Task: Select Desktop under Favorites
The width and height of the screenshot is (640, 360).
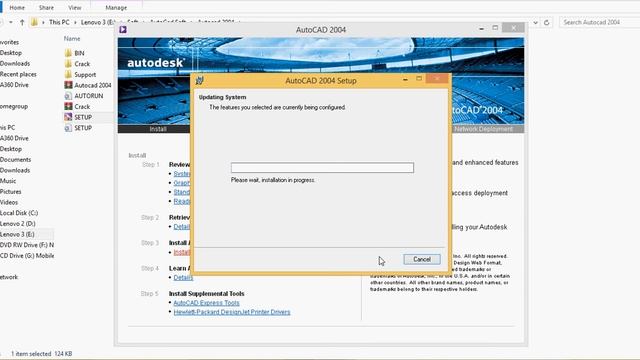Action: pos(11,53)
